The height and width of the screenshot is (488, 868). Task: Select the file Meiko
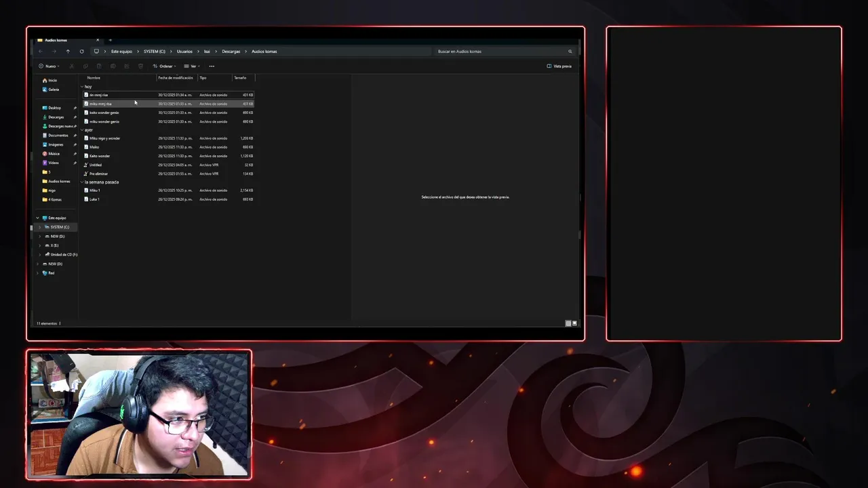(168, 147)
